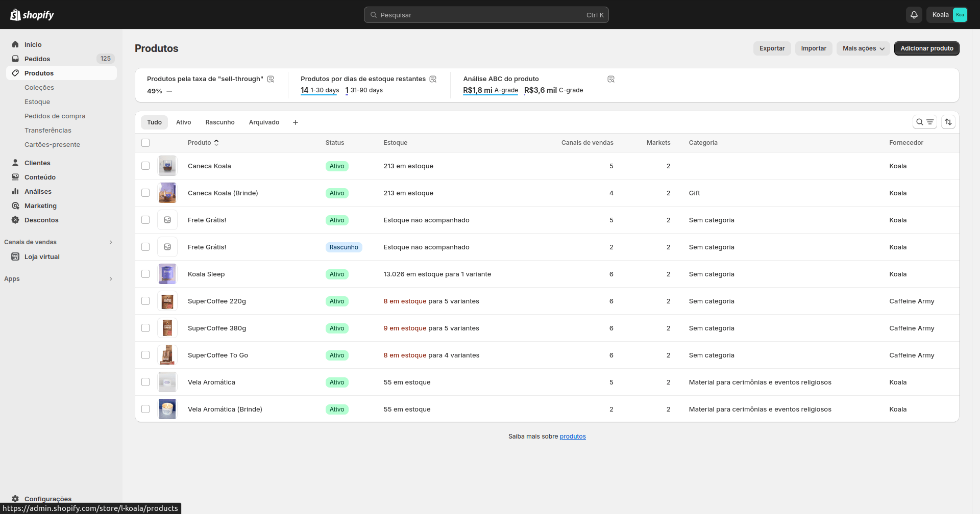Viewport: 980px width, 514px height.
Task: Click the Conteúdo icon in sidebar
Action: (x=15, y=177)
